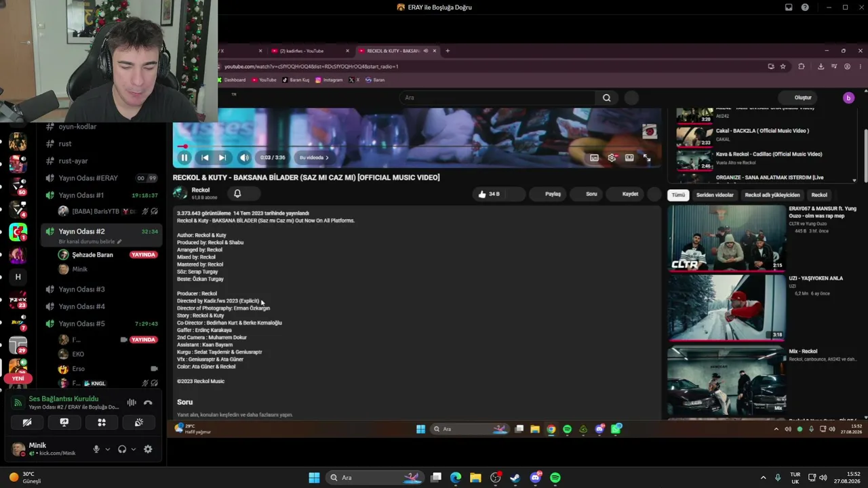Viewport: 868px width, 488px height.
Task: Pause the YouTube video
Action: coord(184,157)
